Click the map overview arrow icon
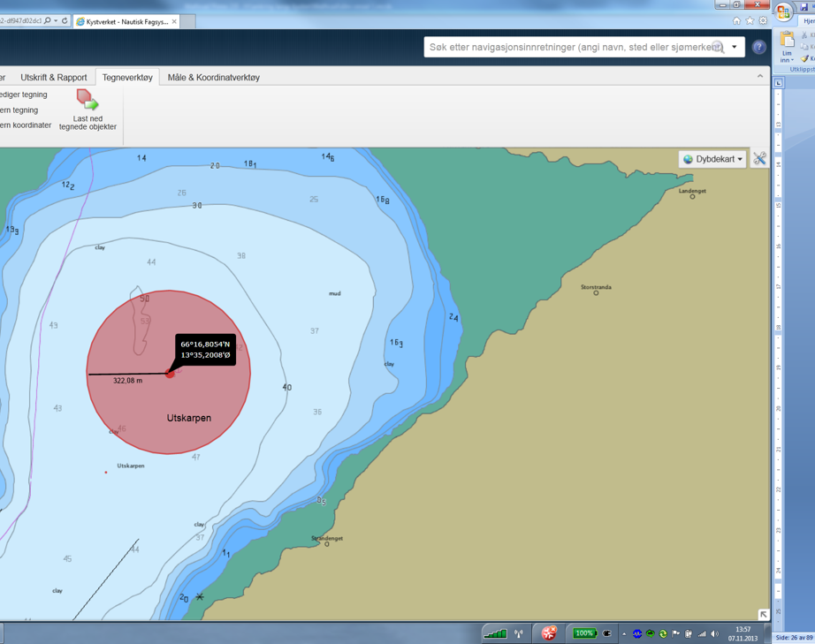 pyautogui.click(x=763, y=614)
